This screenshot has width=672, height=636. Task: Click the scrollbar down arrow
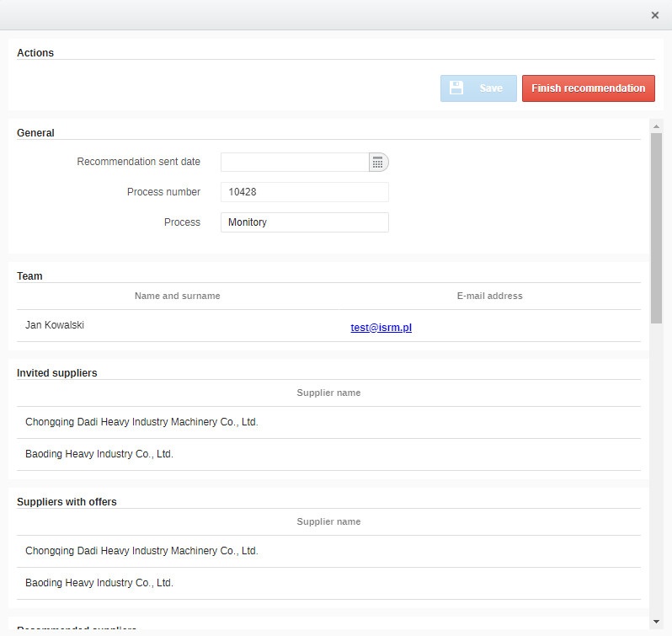pos(656,622)
